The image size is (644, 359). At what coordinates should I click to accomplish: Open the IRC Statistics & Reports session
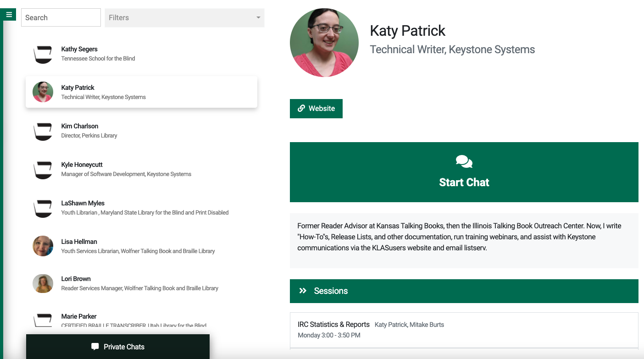[x=464, y=329]
